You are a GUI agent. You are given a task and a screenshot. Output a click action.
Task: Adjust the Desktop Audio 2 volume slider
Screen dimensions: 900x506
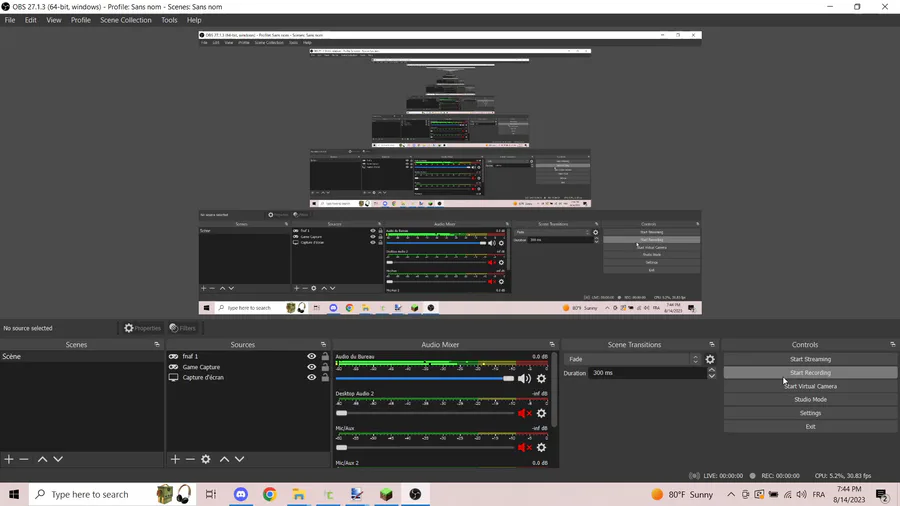425,413
